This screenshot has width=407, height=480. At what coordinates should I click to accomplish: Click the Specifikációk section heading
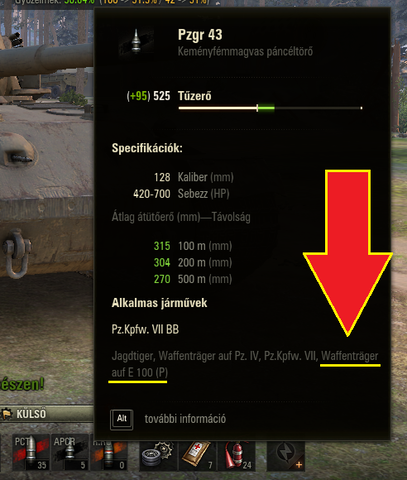147,148
